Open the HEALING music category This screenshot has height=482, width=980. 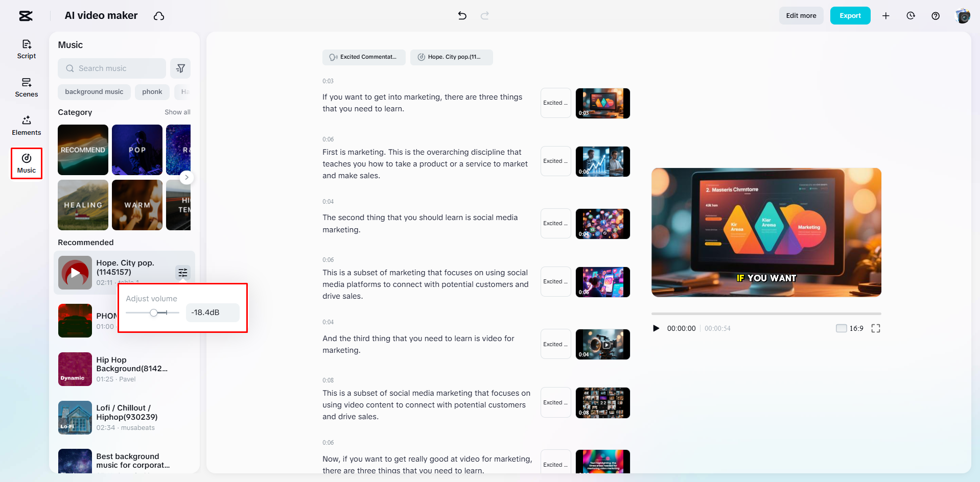tap(83, 205)
